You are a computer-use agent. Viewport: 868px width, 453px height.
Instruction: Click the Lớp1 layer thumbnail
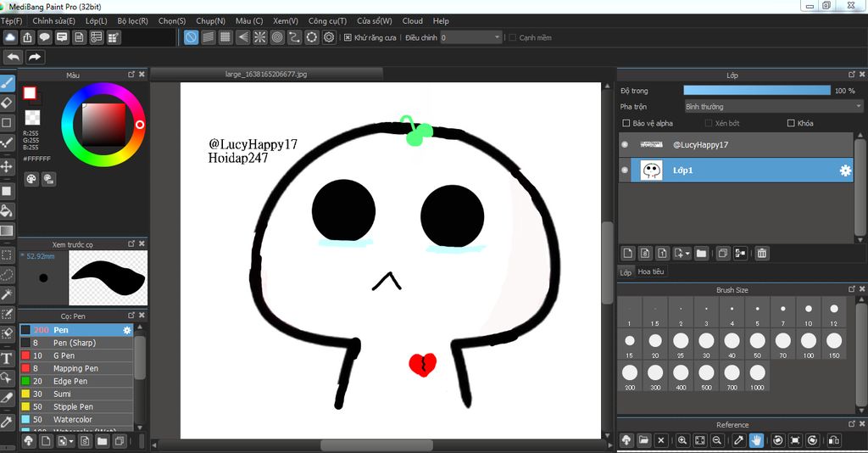(652, 171)
